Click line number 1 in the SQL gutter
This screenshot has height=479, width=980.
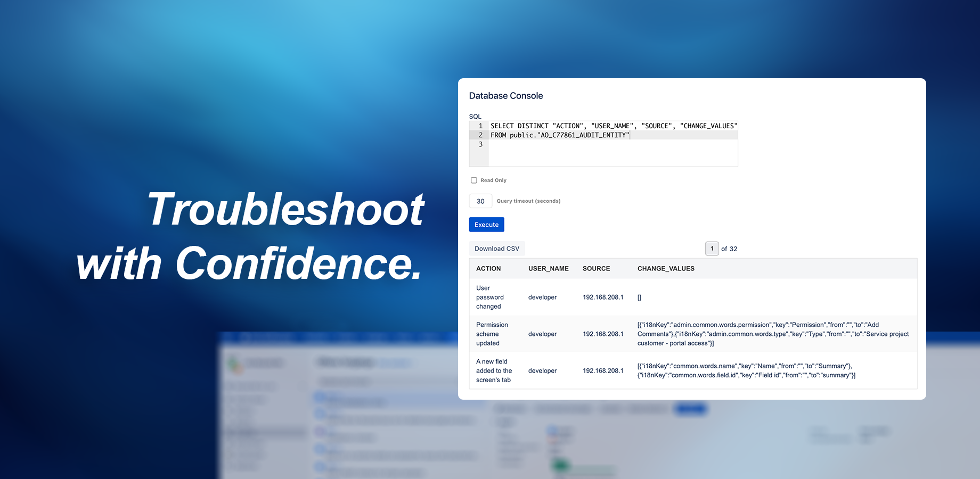[x=480, y=126]
